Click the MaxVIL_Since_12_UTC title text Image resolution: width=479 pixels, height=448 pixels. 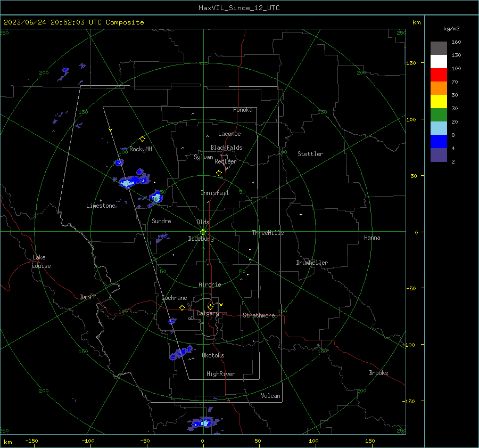[239, 8]
